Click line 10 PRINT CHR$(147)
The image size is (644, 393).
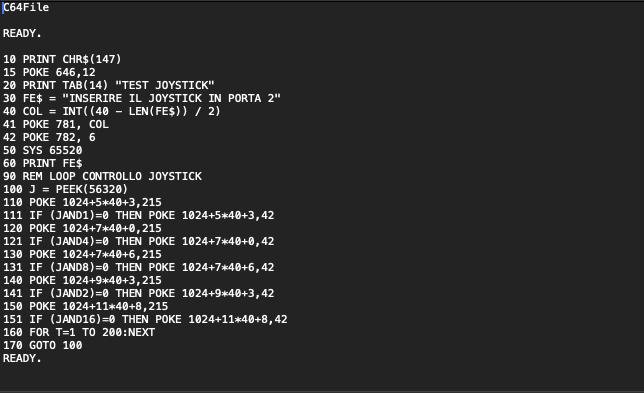click(x=62, y=59)
